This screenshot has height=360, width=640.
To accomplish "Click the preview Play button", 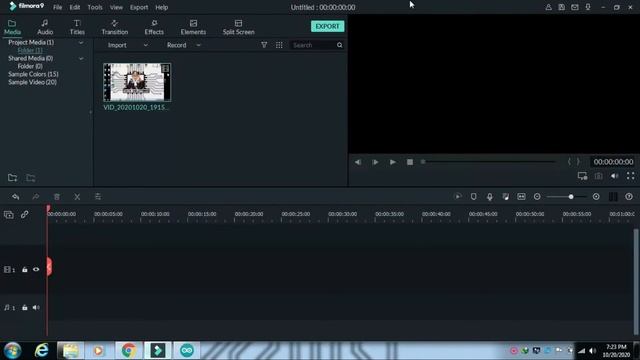I will click(392, 162).
